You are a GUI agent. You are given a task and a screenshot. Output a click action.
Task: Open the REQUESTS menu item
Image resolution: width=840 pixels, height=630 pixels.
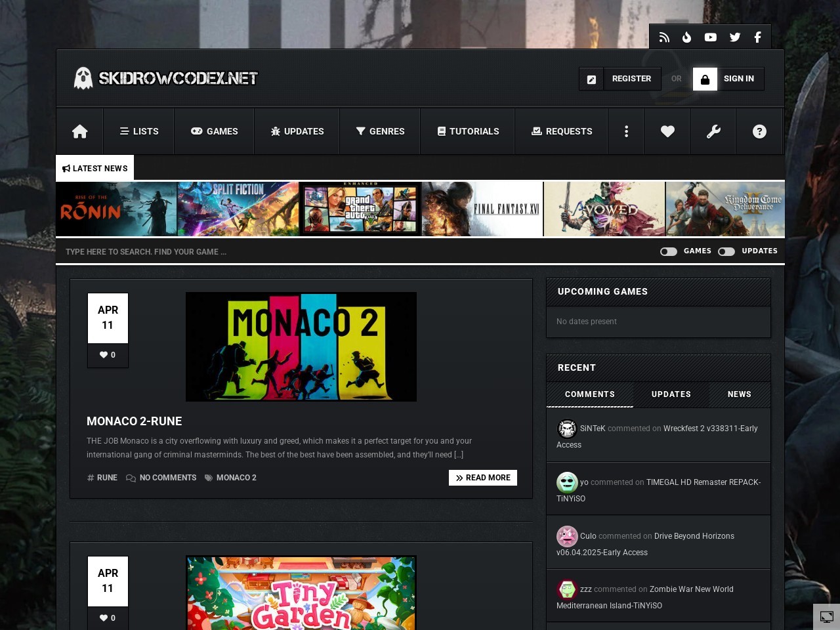562,131
